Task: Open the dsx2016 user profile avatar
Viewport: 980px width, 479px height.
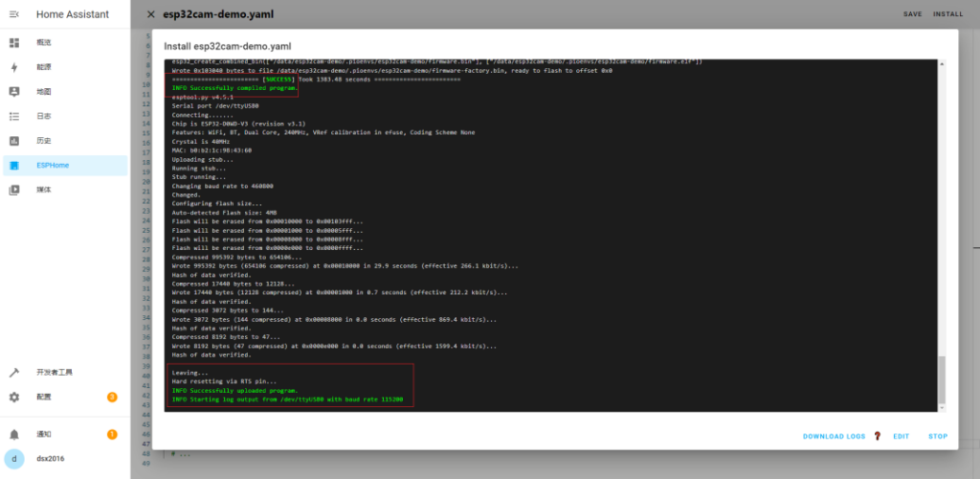Action: click(14, 458)
